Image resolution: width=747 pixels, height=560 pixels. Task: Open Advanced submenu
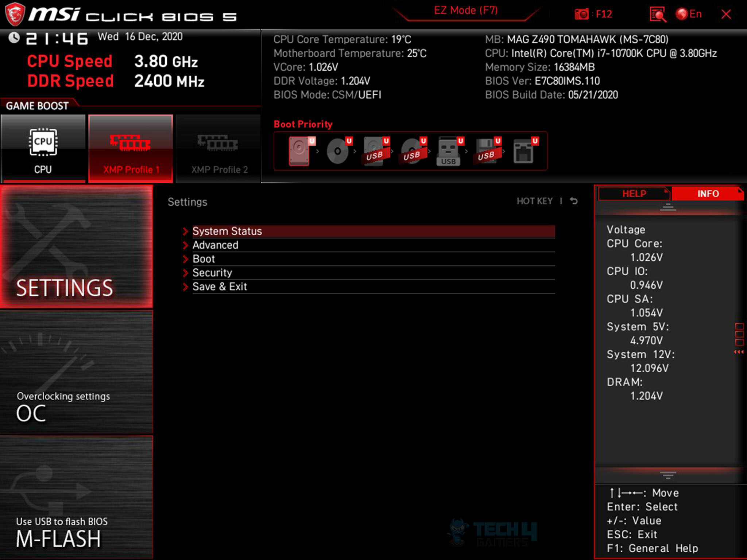pyautogui.click(x=373, y=245)
